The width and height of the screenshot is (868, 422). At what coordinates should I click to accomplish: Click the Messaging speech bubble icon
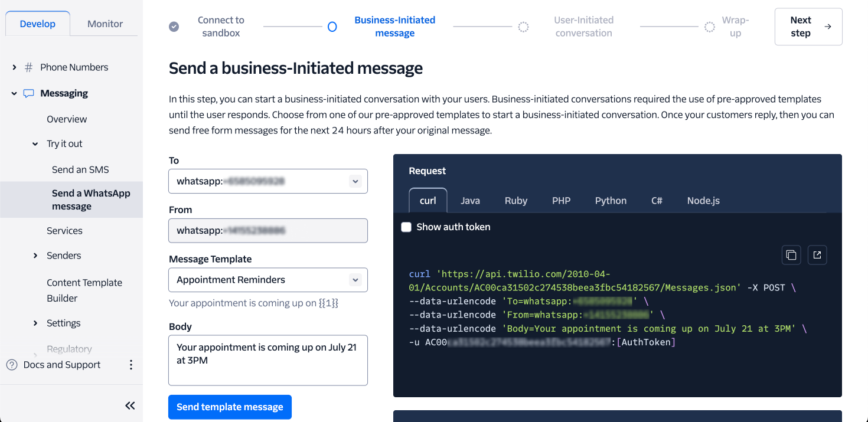pyautogui.click(x=28, y=93)
